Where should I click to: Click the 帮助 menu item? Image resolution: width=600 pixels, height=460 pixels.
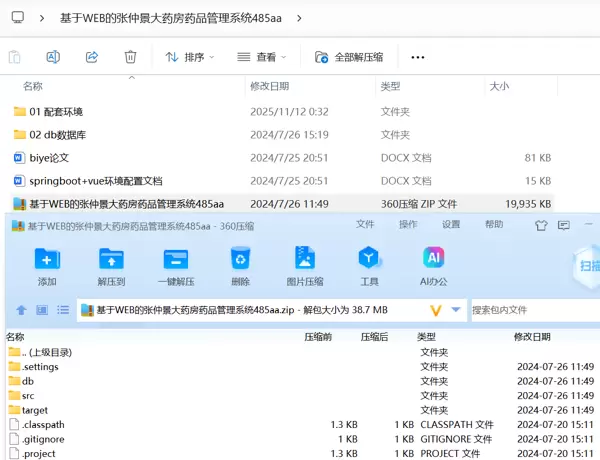(494, 225)
